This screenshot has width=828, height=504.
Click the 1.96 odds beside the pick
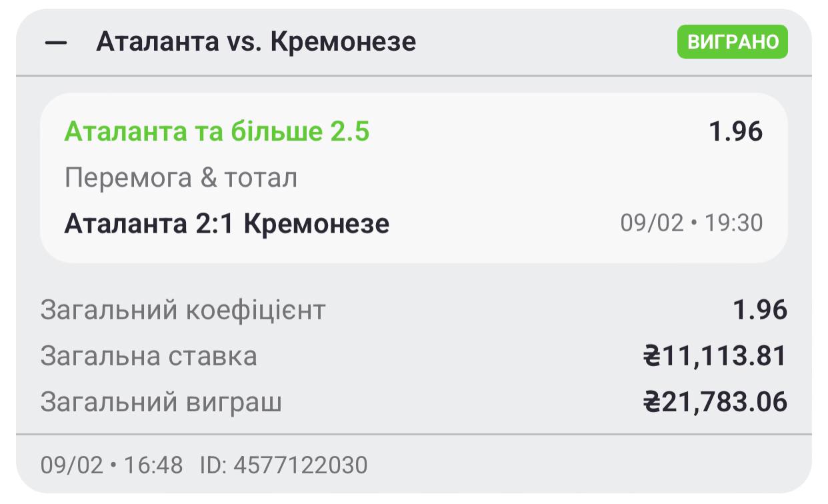735,132
